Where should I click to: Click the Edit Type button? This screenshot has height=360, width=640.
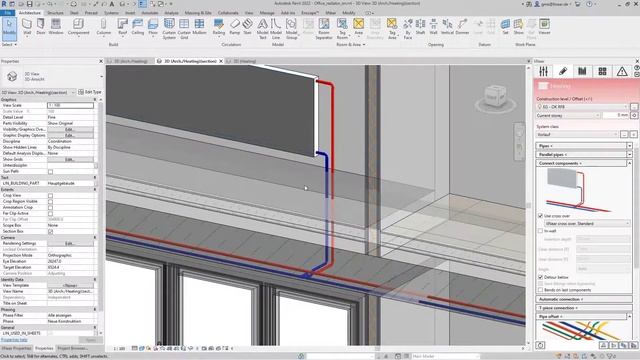point(90,92)
